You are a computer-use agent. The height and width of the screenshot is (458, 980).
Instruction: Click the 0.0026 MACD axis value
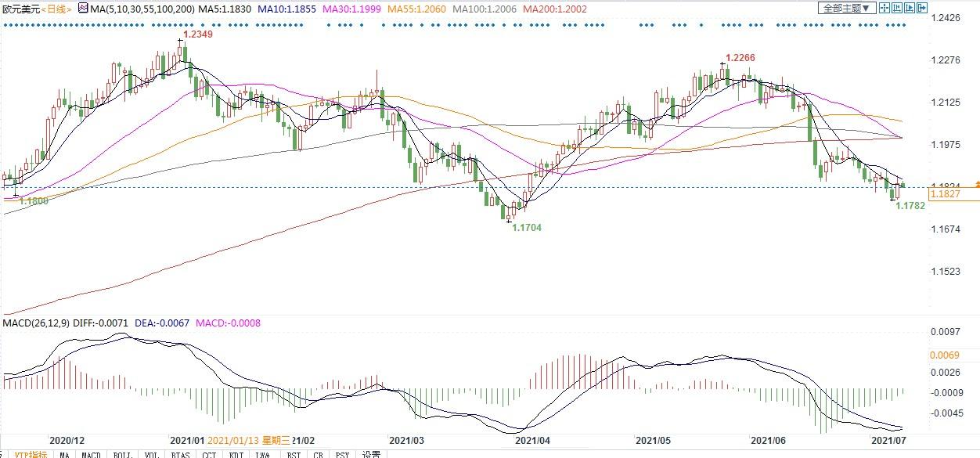[945, 372]
